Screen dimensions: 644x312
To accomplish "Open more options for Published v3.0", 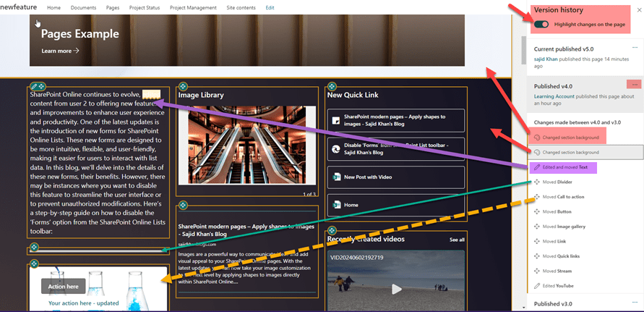I will pos(635,303).
